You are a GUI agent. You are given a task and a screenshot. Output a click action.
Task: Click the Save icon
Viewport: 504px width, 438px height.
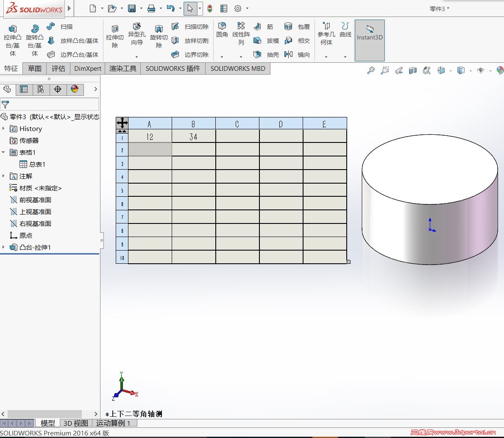[132, 8]
